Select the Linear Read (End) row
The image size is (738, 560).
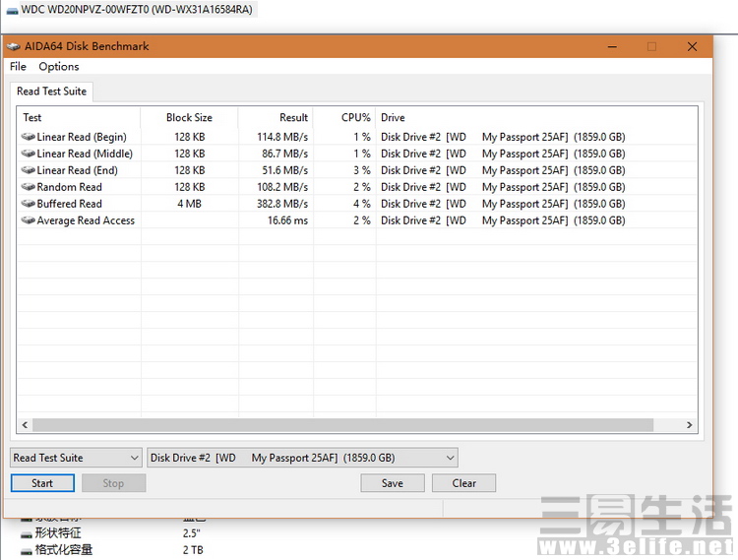point(357,170)
